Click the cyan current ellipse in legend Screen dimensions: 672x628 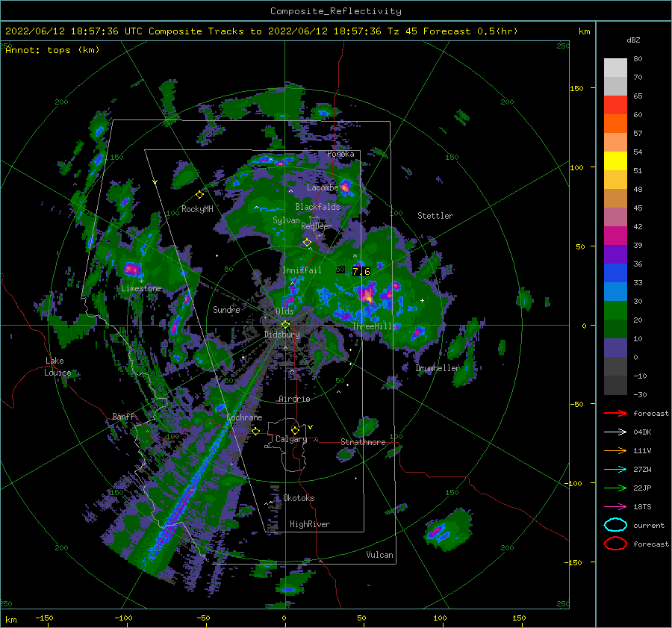point(615,525)
